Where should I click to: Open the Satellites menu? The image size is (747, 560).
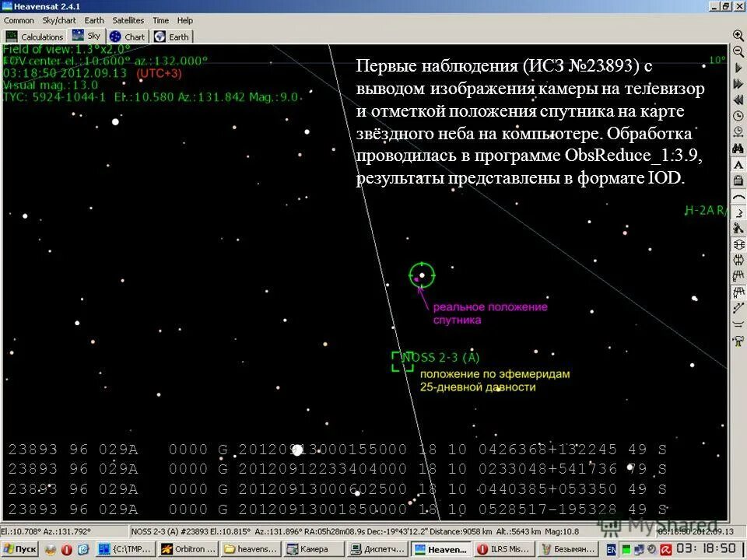click(x=128, y=20)
